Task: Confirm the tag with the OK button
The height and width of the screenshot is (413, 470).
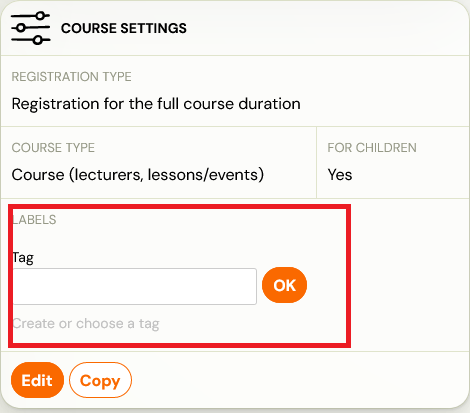Action: (x=284, y=285)
